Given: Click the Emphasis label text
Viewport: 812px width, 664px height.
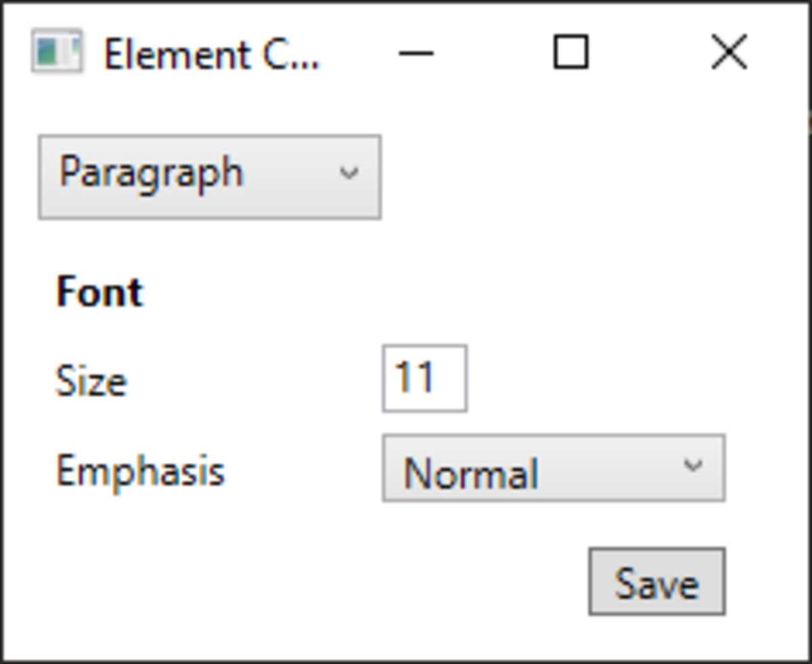Looking at the screenshot, I should (x=140, y=470).
